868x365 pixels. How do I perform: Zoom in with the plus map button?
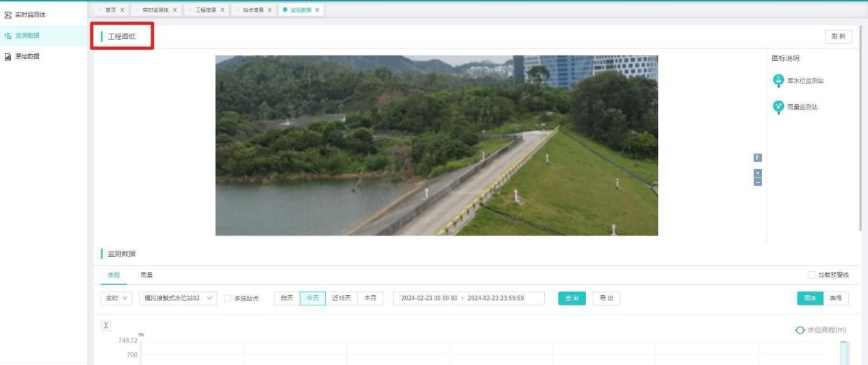point(757,173)
